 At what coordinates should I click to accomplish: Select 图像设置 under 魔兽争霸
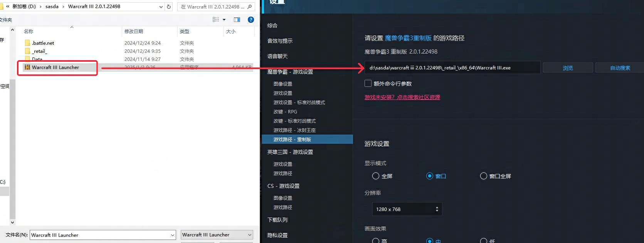(x=283, y=84)
